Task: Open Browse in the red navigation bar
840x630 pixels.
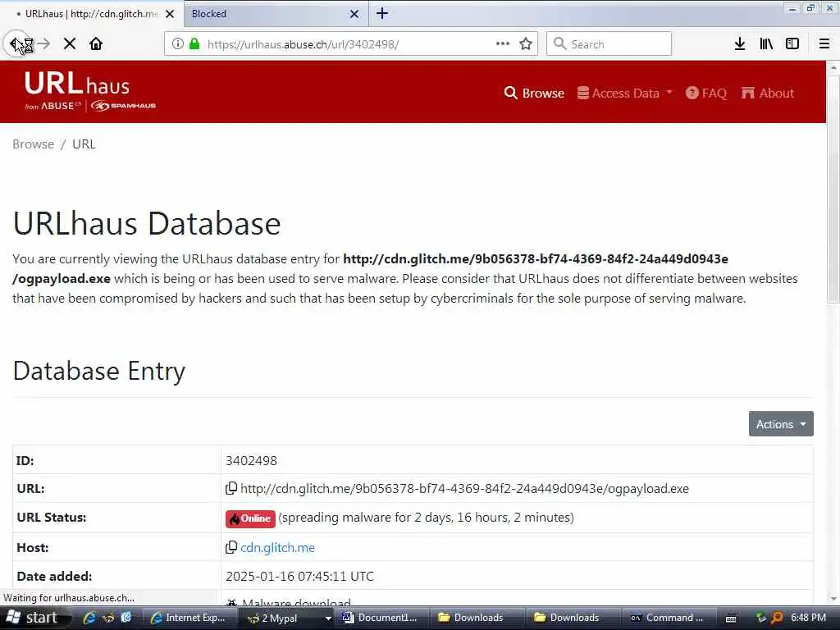Action: coord(533,94)
